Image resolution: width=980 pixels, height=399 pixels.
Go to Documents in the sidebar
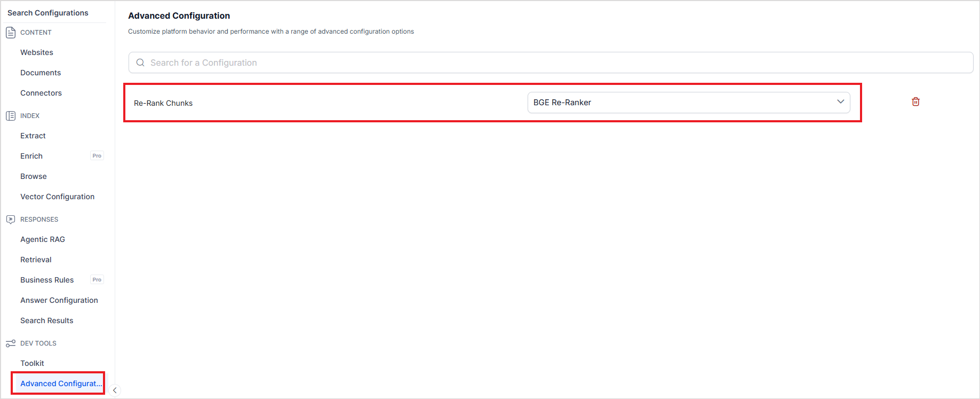pos(41,73)
